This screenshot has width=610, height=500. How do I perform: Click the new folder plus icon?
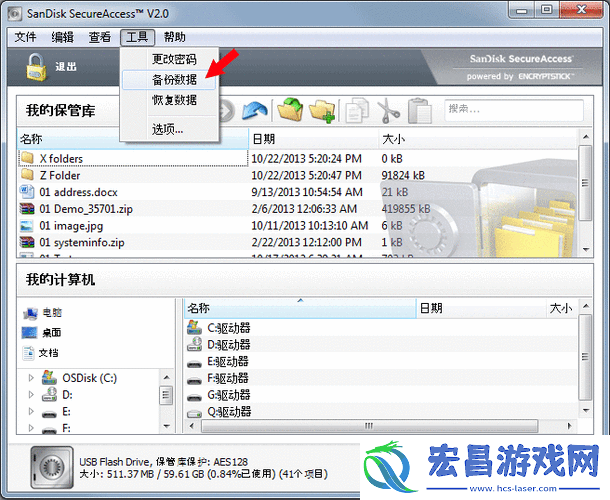pos(322,111)
